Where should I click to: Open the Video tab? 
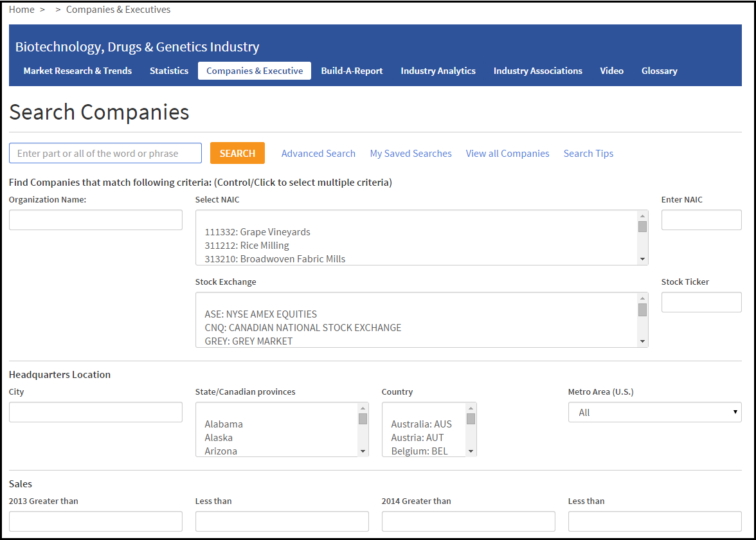(x=612, y=71)
